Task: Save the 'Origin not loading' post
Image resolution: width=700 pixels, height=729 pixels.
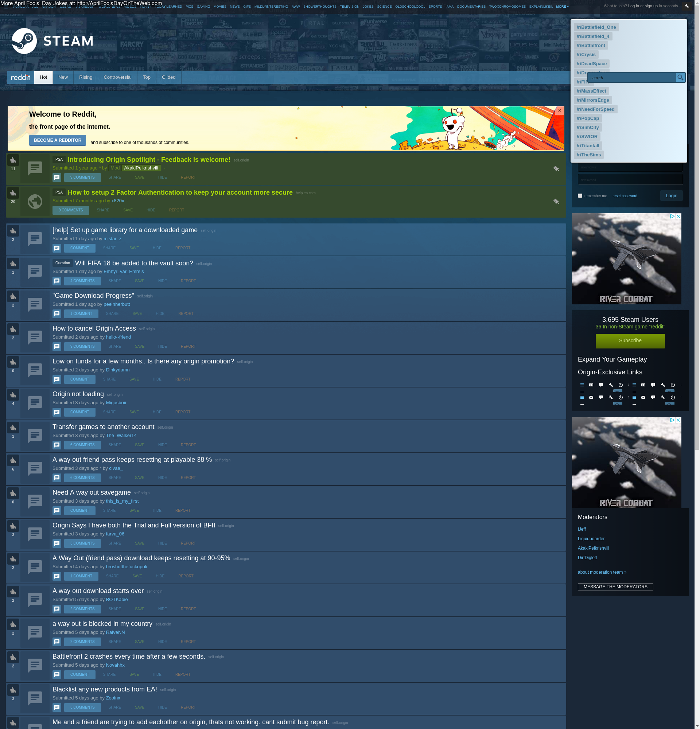Action: click(134, 412)
